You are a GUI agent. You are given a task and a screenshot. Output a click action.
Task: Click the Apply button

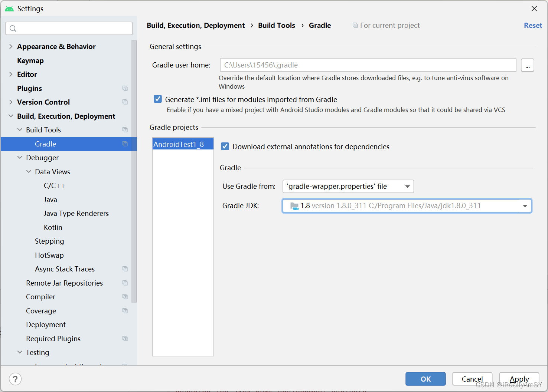[x=519, y=379]
